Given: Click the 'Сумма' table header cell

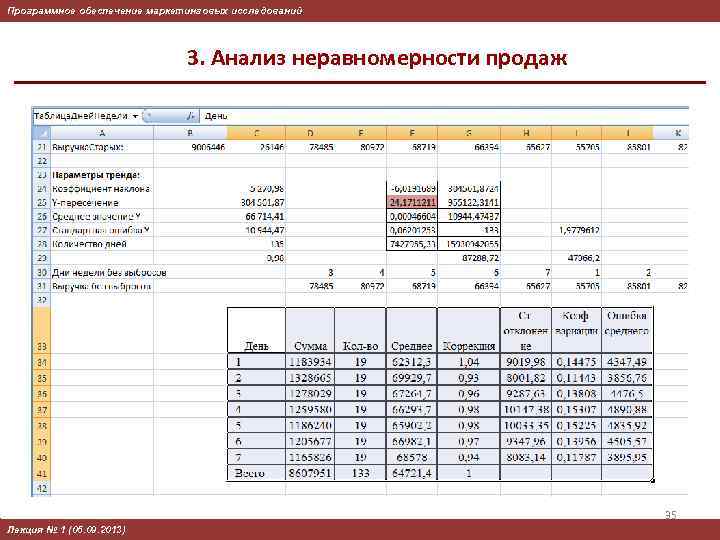Looking at the screenshot, I should click(x=310, y=330).
